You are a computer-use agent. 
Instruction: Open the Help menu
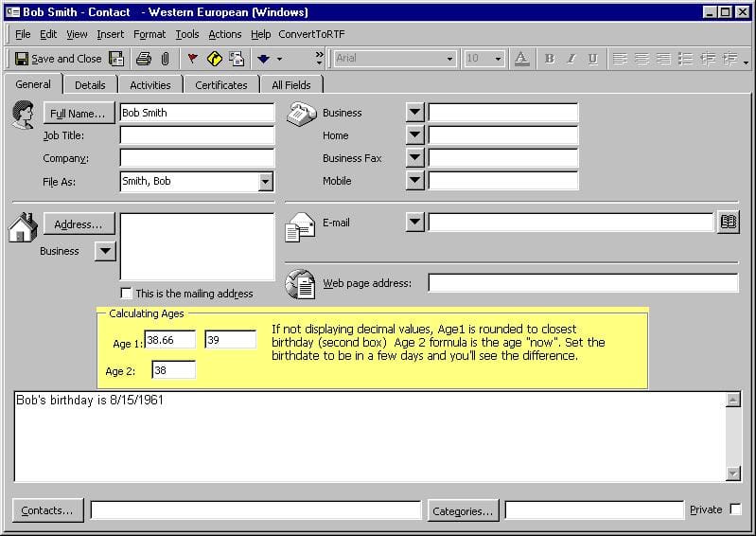pyautogui.click(x=260, y=34)
